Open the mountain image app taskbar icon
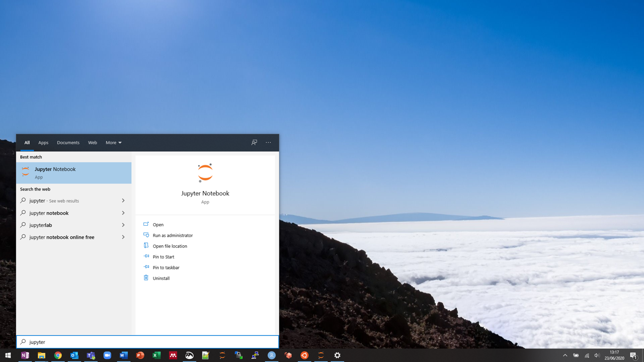The image size is (644, 362). (190, 355)
